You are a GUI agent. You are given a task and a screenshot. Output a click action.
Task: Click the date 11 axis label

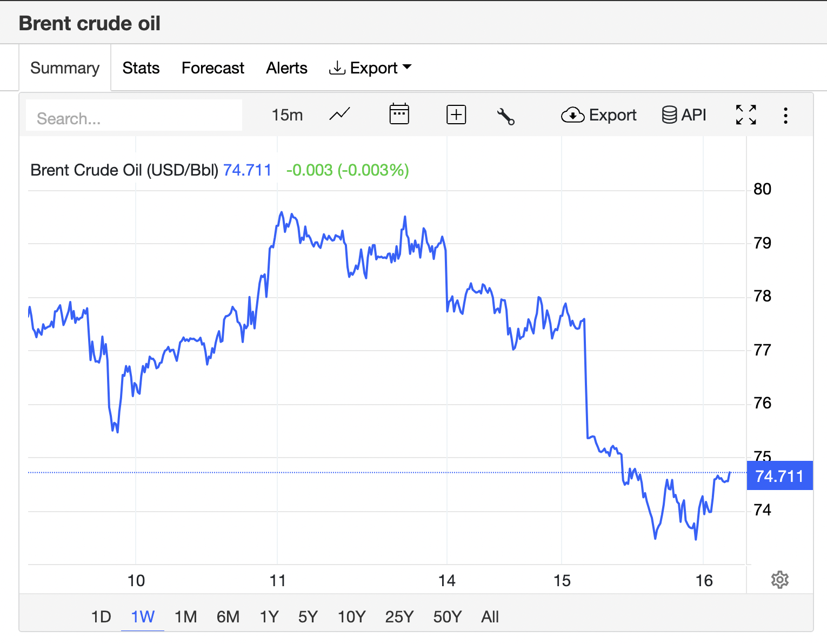tap(277, 581)
